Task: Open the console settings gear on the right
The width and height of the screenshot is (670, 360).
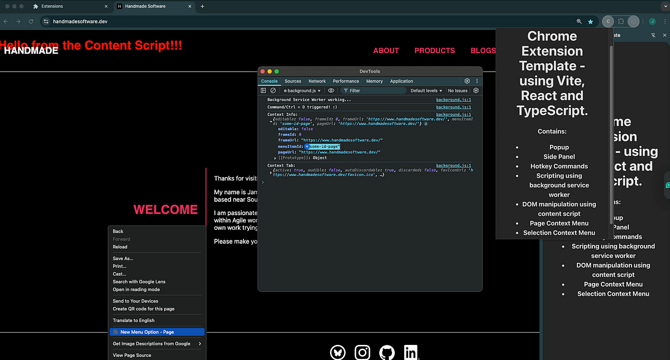Action: [476, 91]
